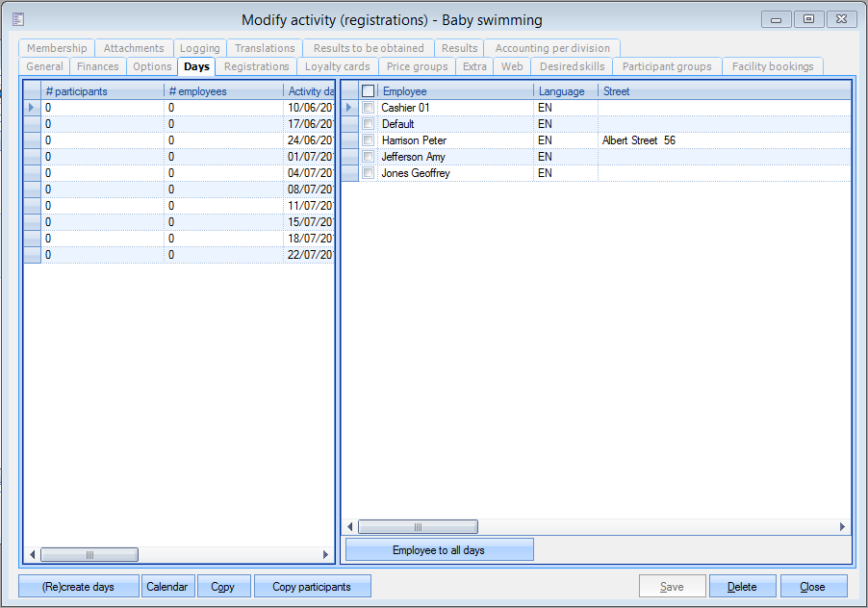Open the Finances tab
This screenshot has width=868, height=608.
click(98, 66)
